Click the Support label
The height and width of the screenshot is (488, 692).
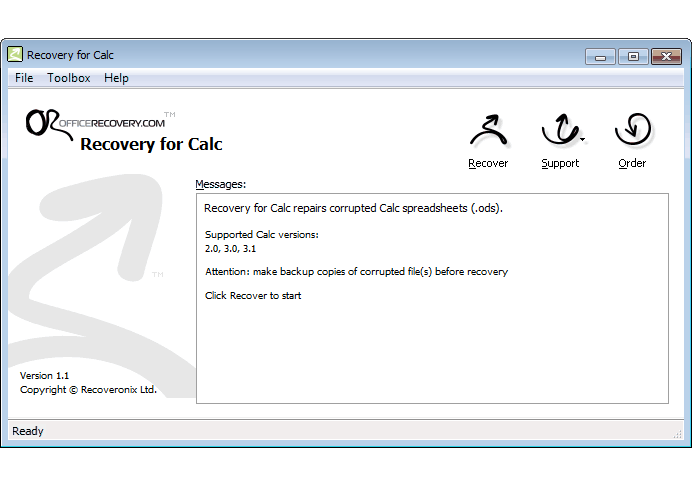point(560,163)
